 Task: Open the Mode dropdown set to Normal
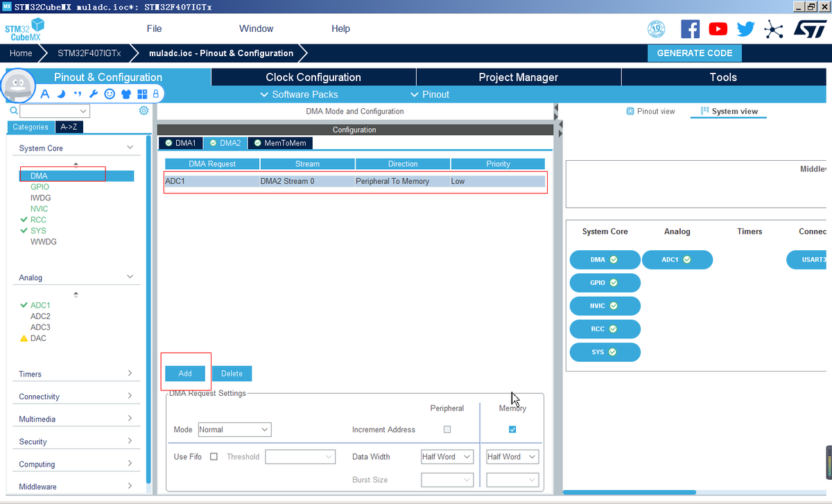pyautogui.click(x=234, y=430)
